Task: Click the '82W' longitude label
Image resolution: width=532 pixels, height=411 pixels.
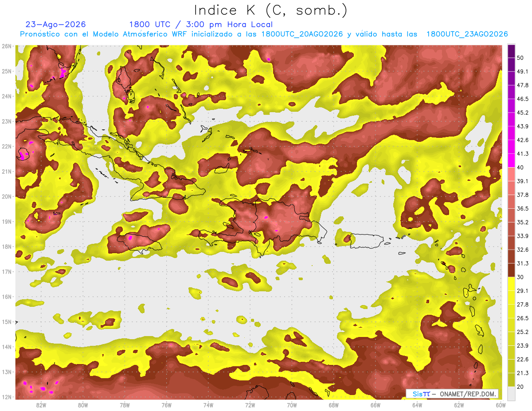Action: [x=41, y=405]
